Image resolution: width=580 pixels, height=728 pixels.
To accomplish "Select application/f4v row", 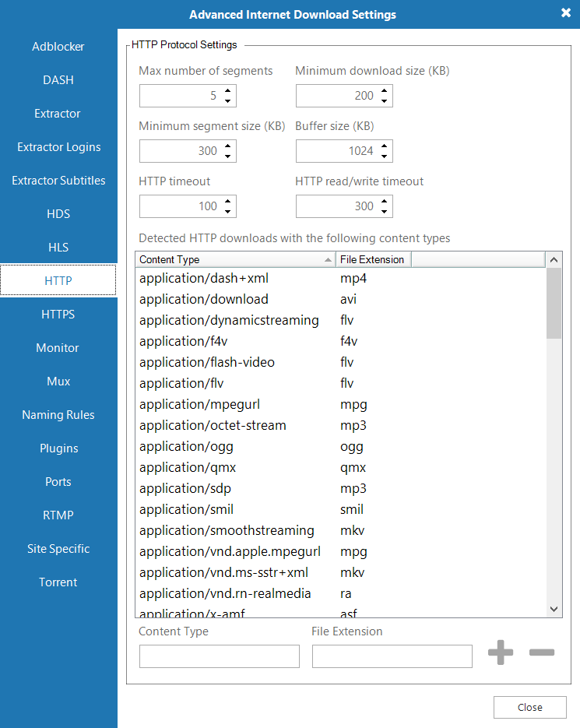I will click(x=340, y=341).
